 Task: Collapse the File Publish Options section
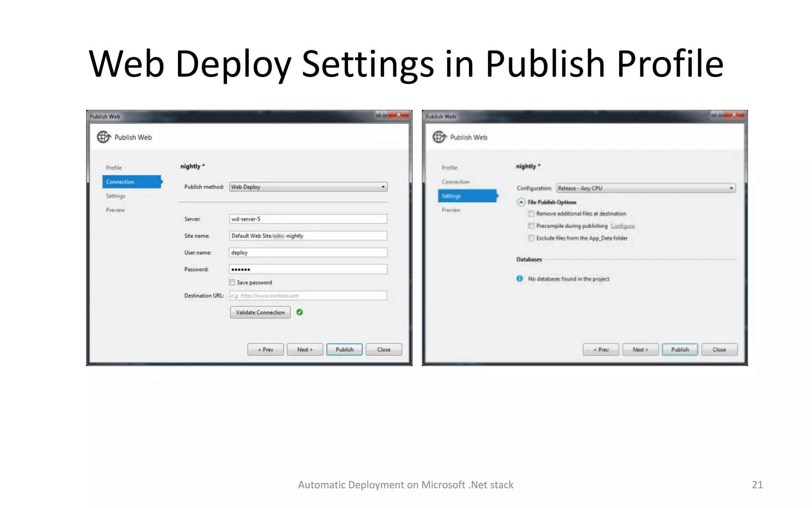[521, 202]
